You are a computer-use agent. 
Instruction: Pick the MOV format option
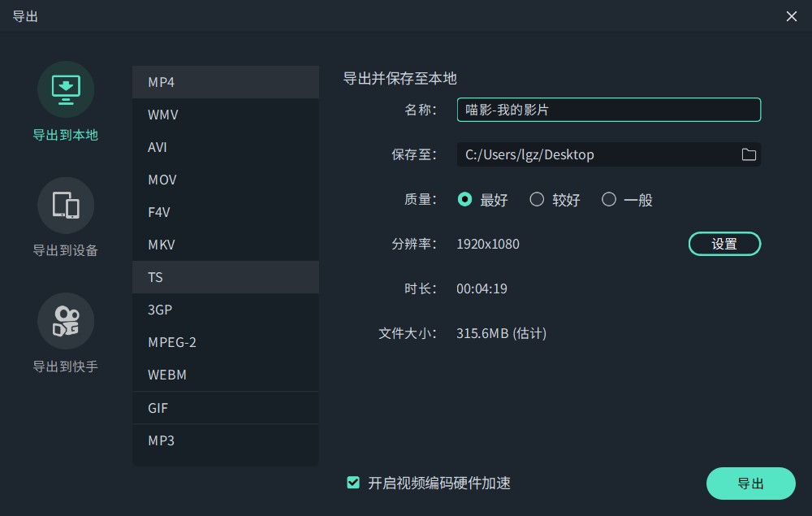pos(225,180)
